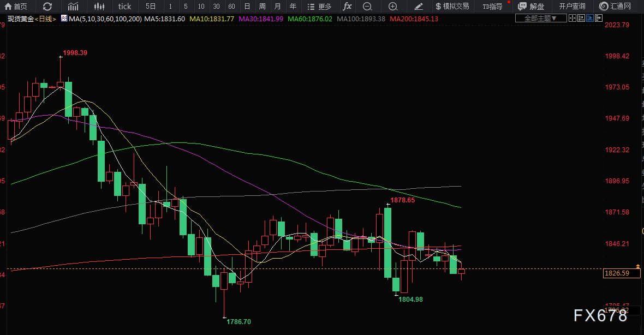The height and width of the screenshot is (335, 644).
Task: Click the 1786.70 lowest price label
Action: (x=238, y=321)
